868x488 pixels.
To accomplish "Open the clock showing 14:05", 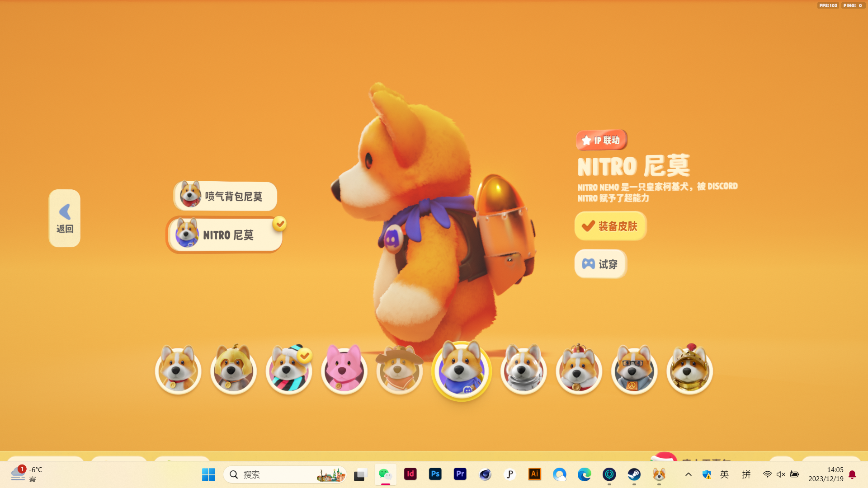I will coord(826,474).
